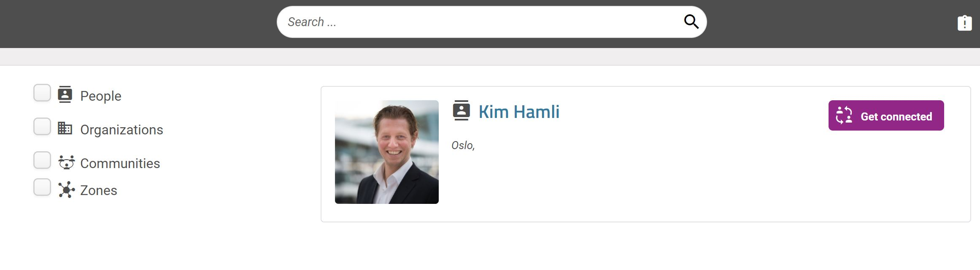The height and width of the screenshot is (270, 980).
Task: Click the Zones network node icon
Action: pos(66,190)
